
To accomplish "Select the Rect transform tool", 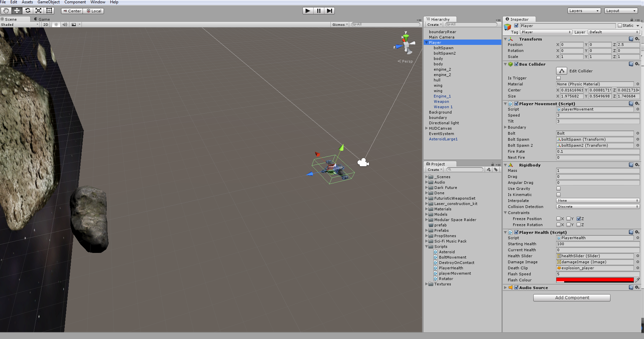I will pyautogui.click(x=49, y=11).
